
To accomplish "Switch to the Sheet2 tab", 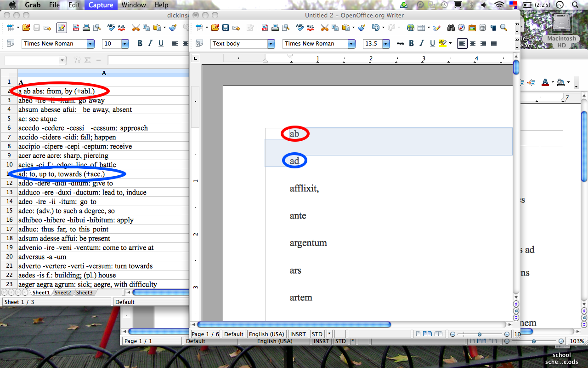I will (63, 293).
